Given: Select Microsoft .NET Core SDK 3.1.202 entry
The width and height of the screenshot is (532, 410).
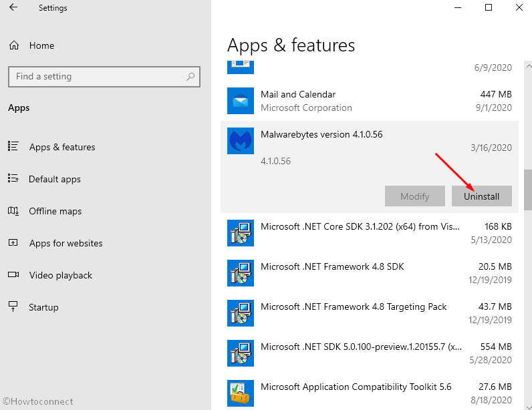Looking at the screenshot, I should pyautogui.click(x=370, y=233).
